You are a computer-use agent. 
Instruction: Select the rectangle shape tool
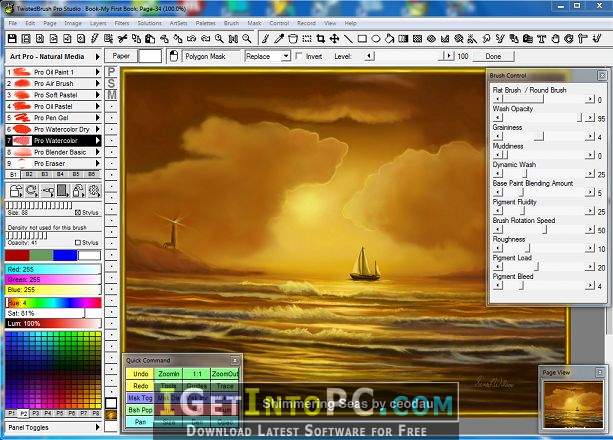[362, 39]
